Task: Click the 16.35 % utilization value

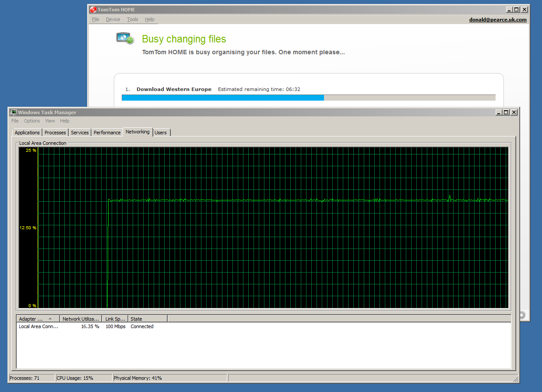Action: 90,326
